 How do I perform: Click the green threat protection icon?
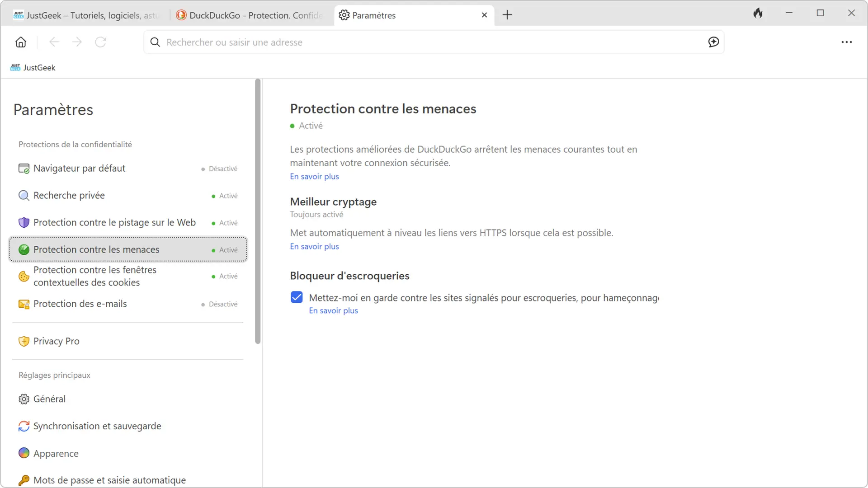pyautogui.click(x=24, y=249)
